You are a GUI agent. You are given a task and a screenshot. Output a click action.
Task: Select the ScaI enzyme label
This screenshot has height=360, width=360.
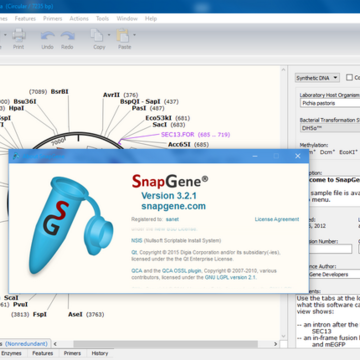point(11,297)
